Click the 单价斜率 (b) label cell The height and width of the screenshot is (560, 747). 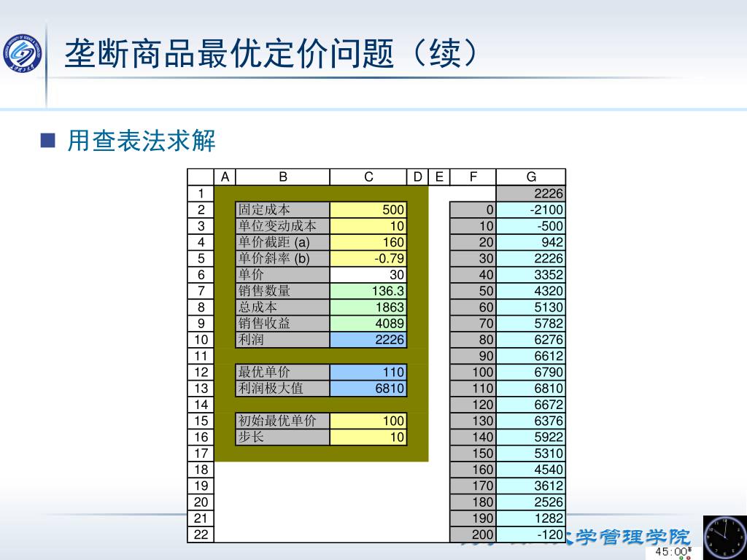coord(282,258)
